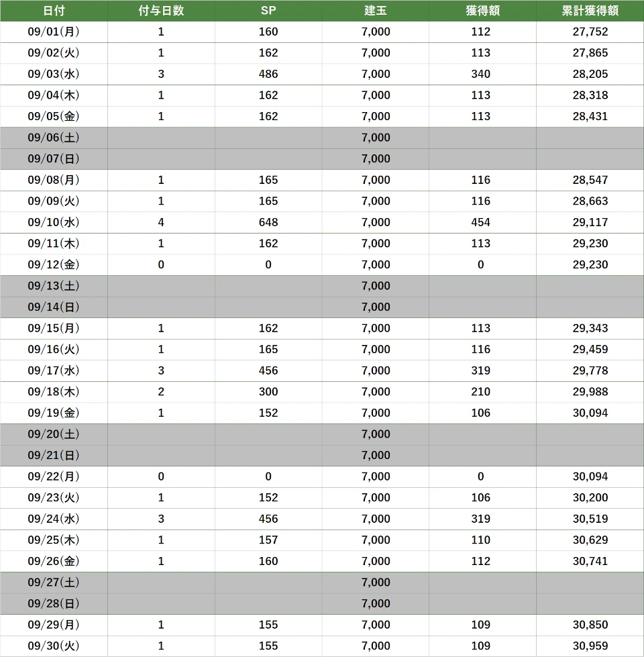
Task: Select the SP value 648 cell
Action: click(268, 222)
